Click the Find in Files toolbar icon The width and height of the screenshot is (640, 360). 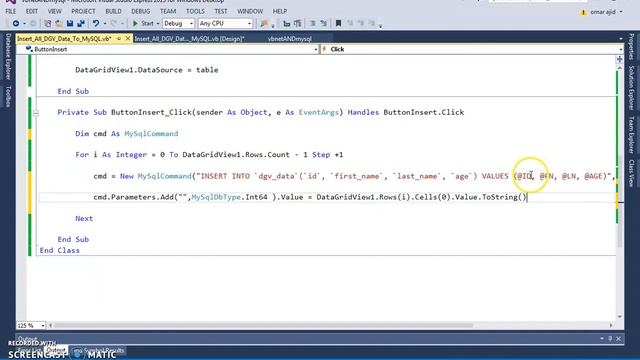pos(264,24)
